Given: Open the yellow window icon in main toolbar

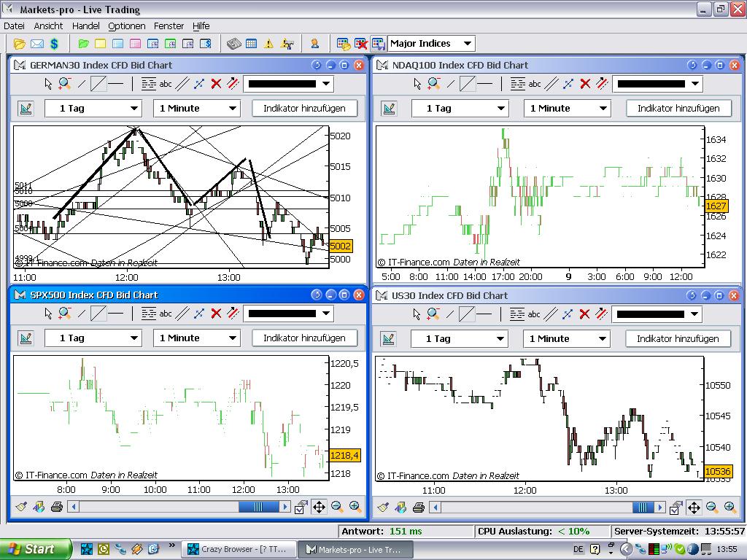Looking at the screenshot, I should [101, 44].
